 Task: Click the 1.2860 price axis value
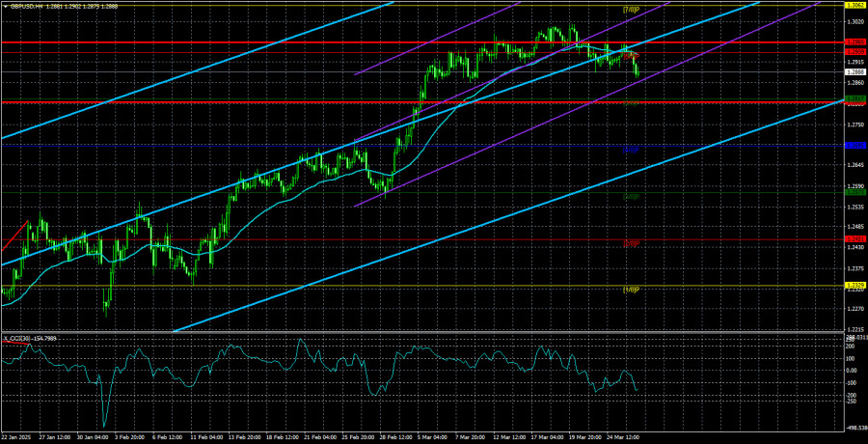(x=854, y=83)
